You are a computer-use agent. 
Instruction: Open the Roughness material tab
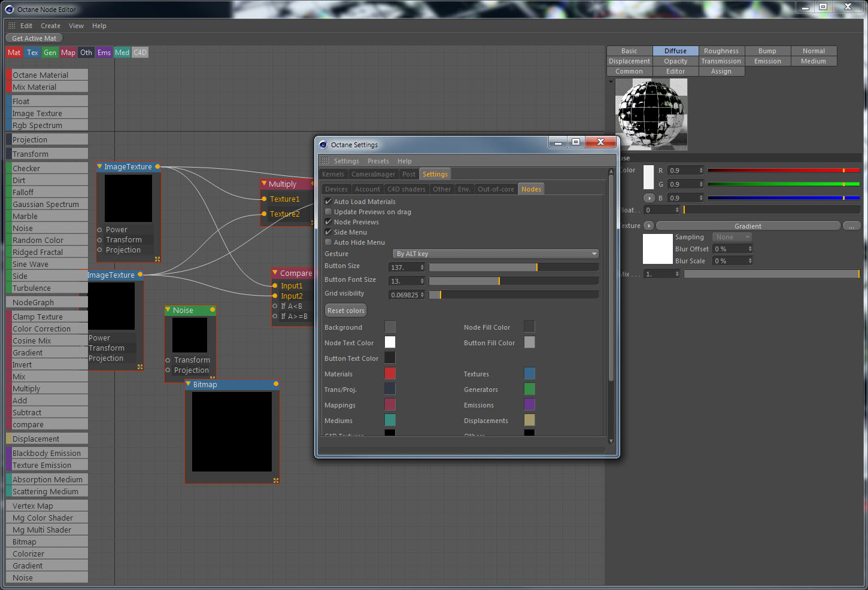721,51
